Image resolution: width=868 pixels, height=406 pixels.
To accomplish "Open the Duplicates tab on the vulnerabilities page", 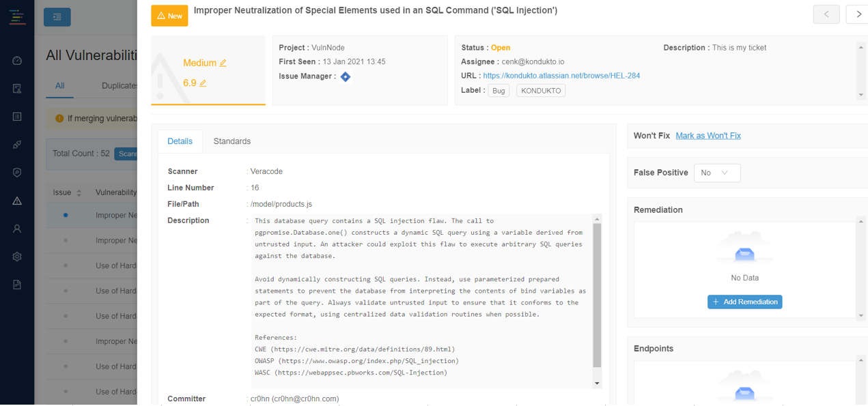I will [119, 86].
